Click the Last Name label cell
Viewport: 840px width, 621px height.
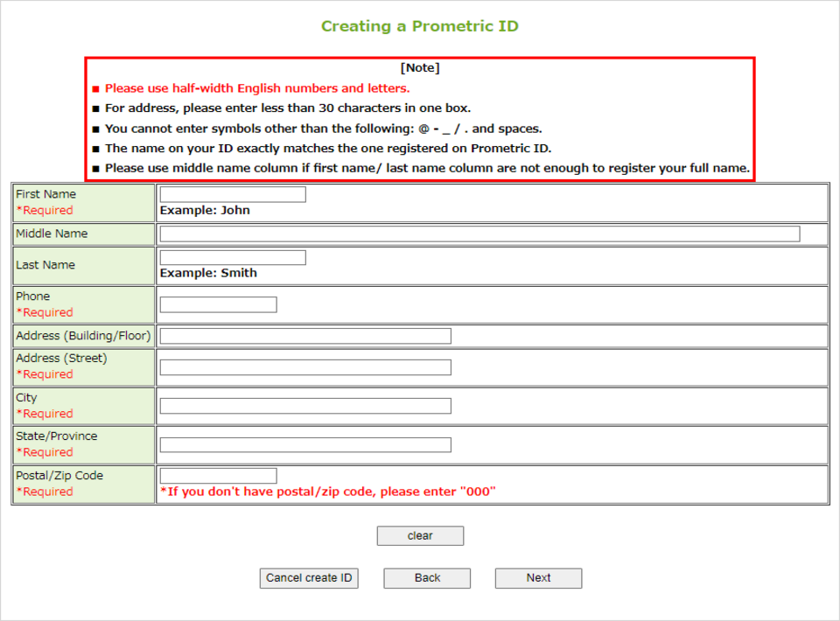tap(83, 265)
